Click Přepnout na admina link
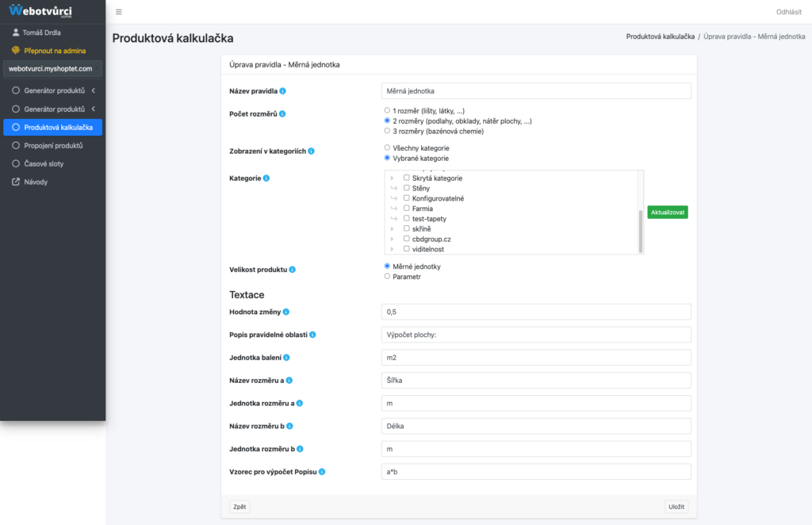 pyautogui.click(x=55, y=51)
